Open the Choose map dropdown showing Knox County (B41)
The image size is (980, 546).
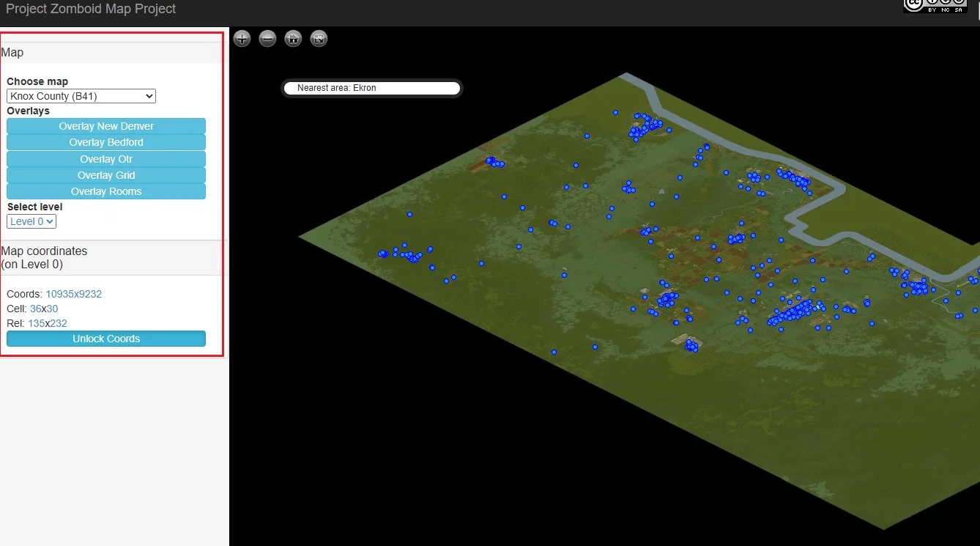[81, 96]
